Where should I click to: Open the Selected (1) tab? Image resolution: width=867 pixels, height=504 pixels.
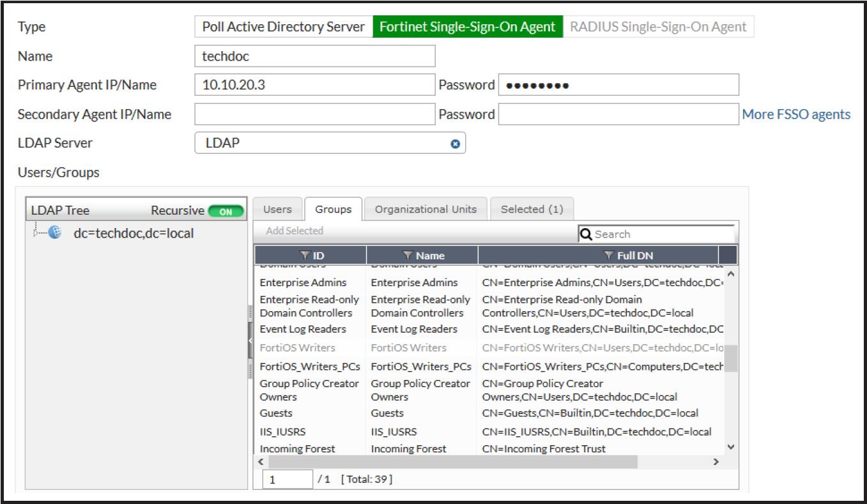tap(532, 210)
